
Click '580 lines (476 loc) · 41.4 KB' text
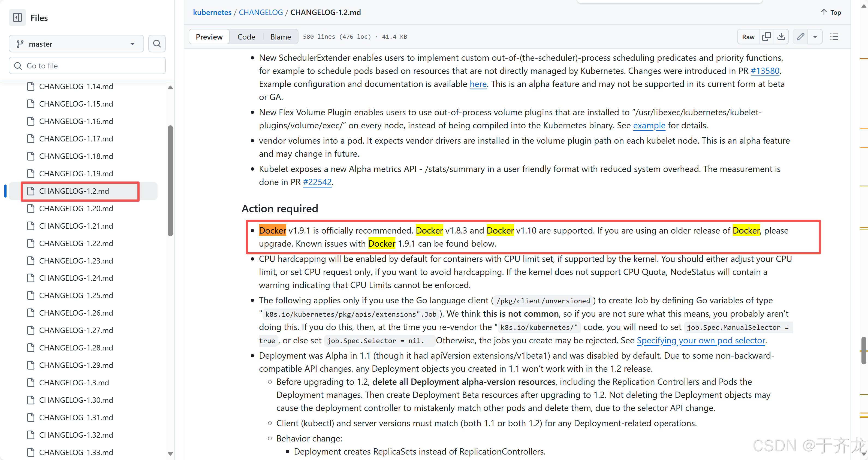pyautogui.click(x=355, y=37)
